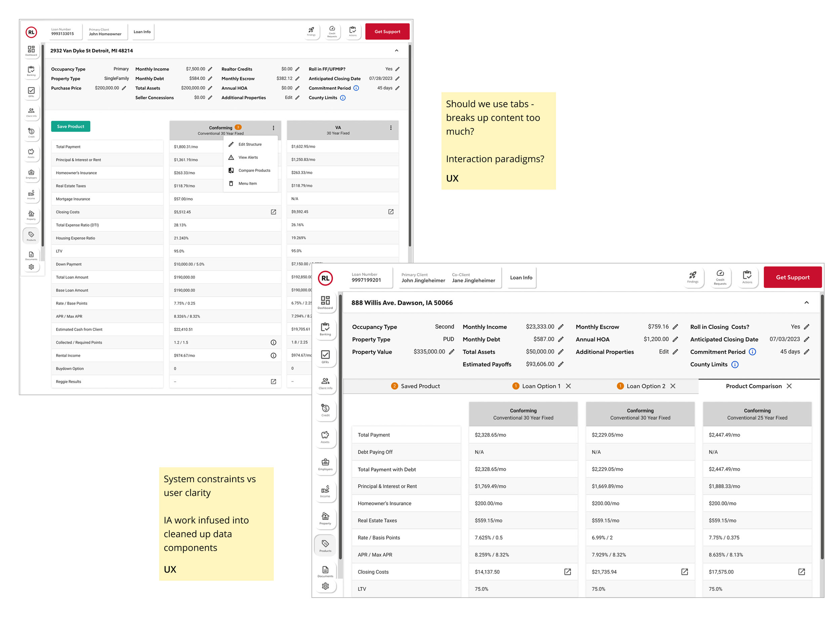This screenshot has width=840, height=630.
Task: Click Credit Requests gauge icon in lower mockup
Action: pyautogui.click(x=720, y=276)
